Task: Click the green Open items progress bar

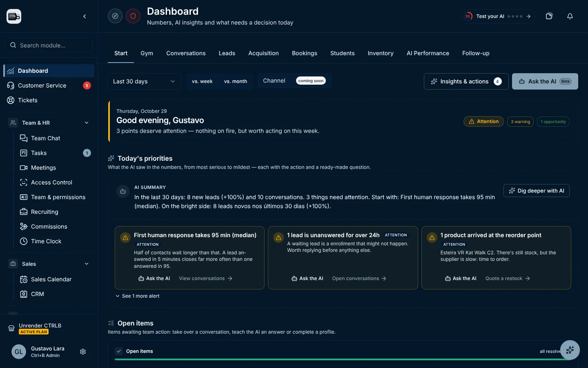Action: 343,359
